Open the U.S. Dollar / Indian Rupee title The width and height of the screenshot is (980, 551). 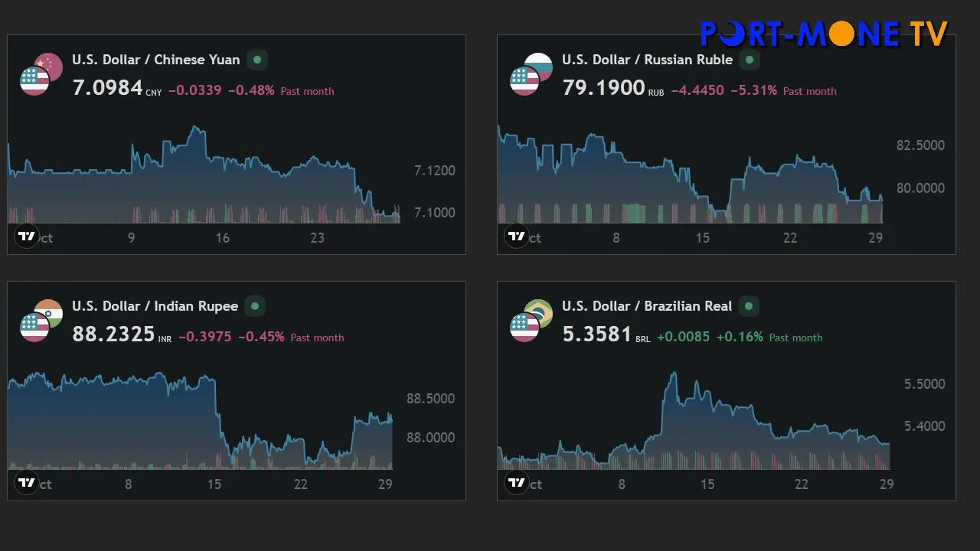point(155,306)
